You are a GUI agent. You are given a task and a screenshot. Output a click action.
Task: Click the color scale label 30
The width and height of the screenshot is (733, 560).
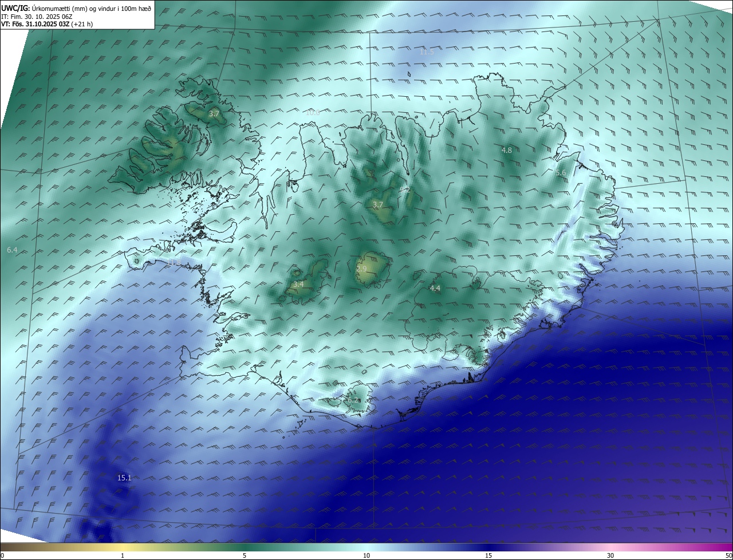click(610, 555)
